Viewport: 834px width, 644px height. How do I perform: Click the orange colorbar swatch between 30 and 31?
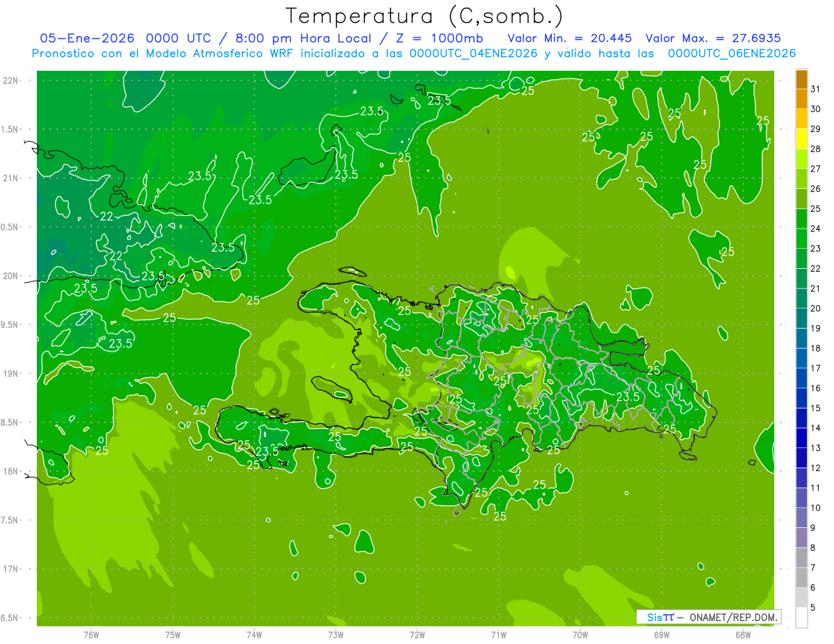click(801, 99)
